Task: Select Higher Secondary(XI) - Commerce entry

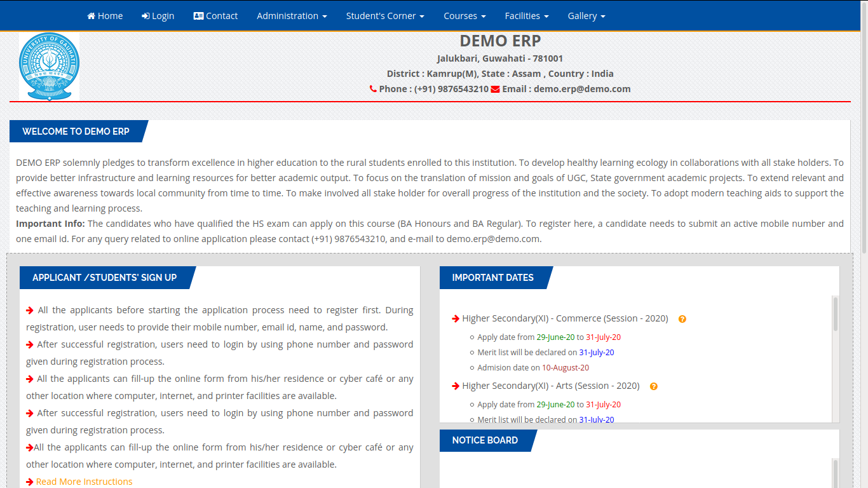Action: (564, 318)
